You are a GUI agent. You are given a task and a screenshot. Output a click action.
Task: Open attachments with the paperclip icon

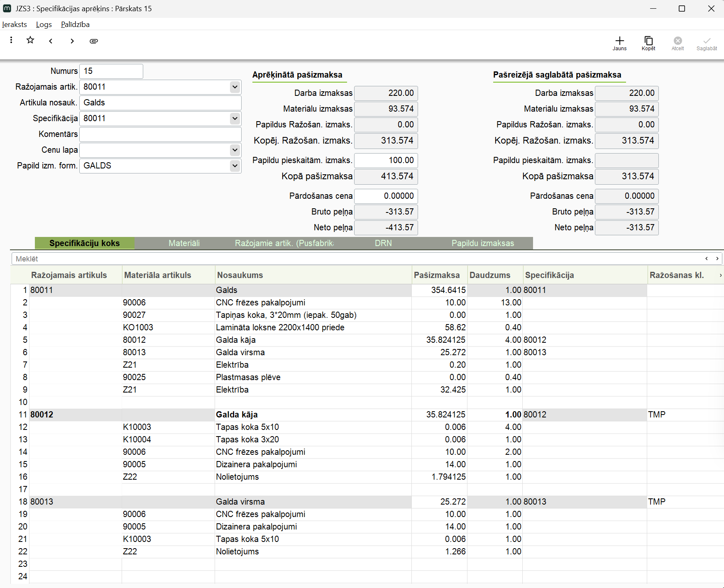coord(94,41)
